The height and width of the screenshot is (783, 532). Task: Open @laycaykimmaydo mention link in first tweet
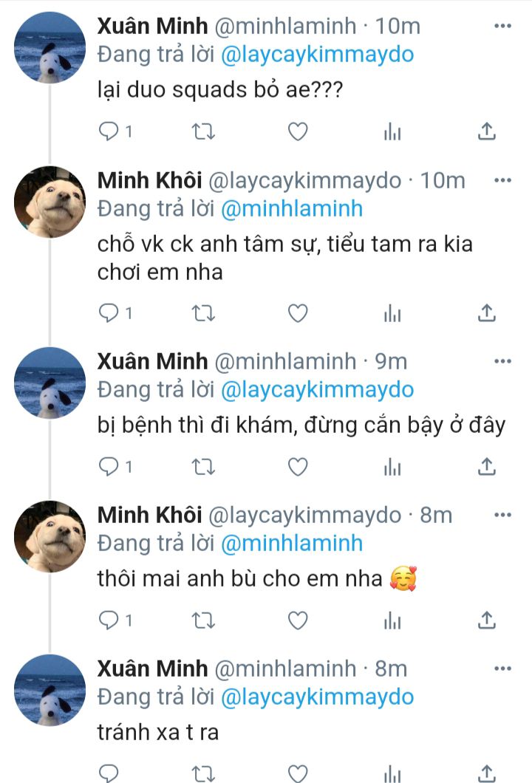pyautogui.click(x=318, y=54)
